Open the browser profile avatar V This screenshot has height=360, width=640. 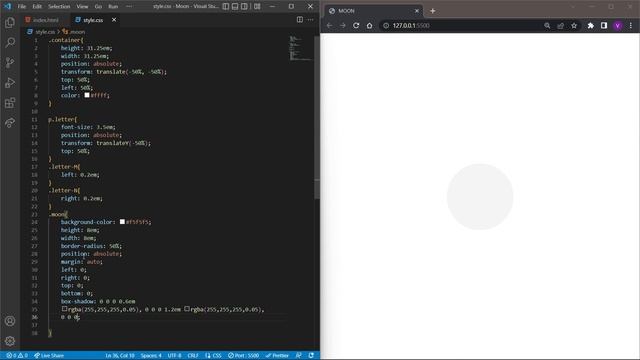click(x=618, y=25)
